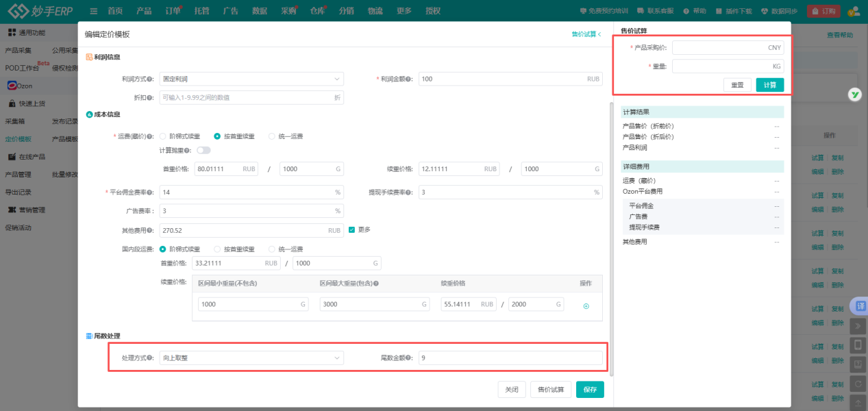Click the help icon next to 区间最大重量(包含)
868x411 pixels.
(x=376, y=283)
